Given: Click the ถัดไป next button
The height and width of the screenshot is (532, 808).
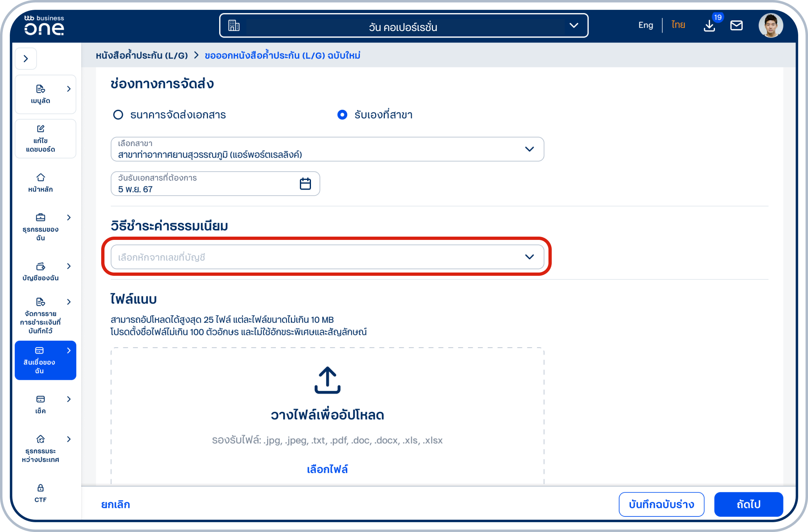Looking at the screenshot, I should pyautogui.click(x=748, y=504).
